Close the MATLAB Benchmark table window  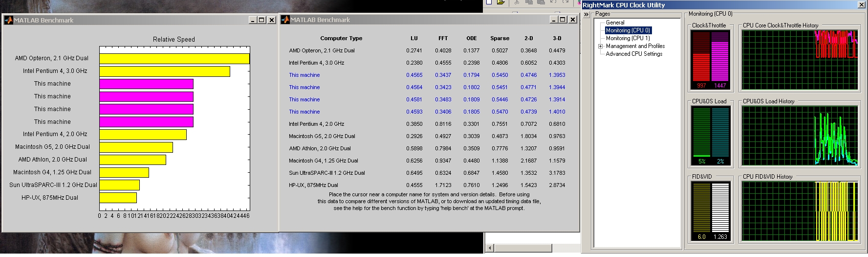tap(573, 20)
